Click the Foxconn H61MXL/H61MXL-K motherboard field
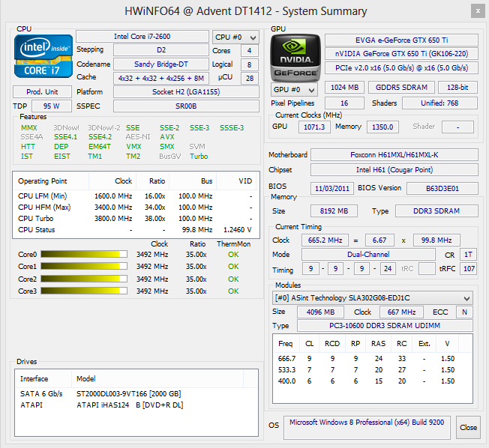Screen dimensions: 489x448 point(394,155)
